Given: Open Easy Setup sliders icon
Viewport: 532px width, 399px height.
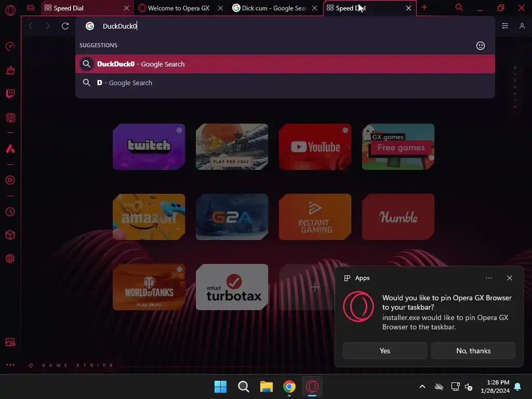Looking at the screenshot, I should coord(505,26).
